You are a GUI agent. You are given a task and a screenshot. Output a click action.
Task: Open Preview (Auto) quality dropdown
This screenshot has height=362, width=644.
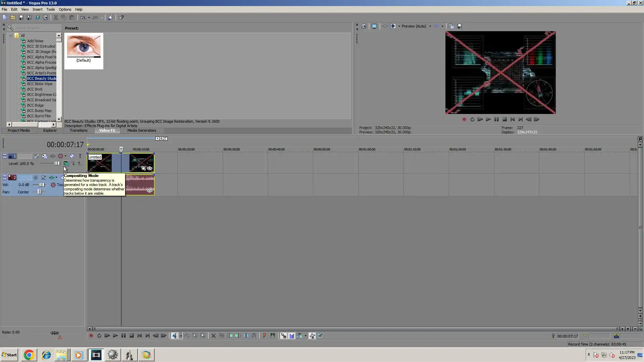coord(430,26)
